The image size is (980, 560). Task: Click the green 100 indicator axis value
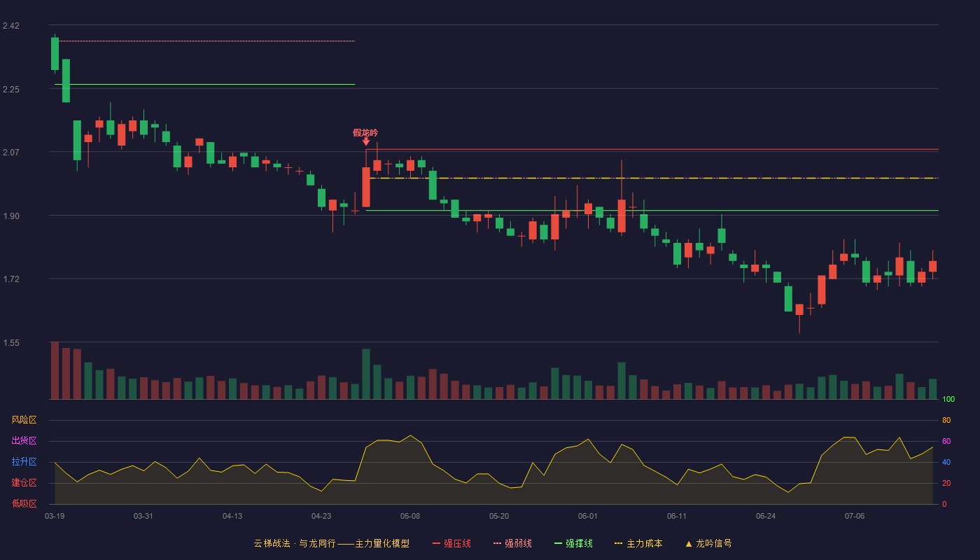coord(948,400)
